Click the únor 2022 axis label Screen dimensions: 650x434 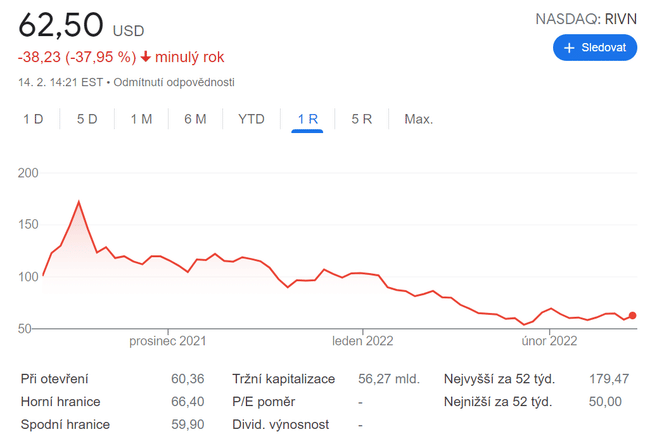point(550,341)
